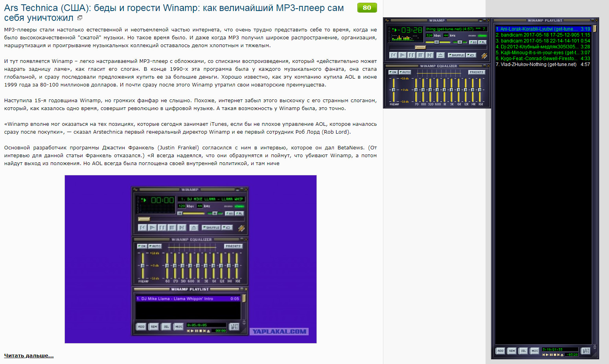Screen dimensions: 609x364
Task: Select playlist track 'Ani-Lorak-Korabli-Lyubvi'
Action: pyautogui.click(x=543, y=29)
